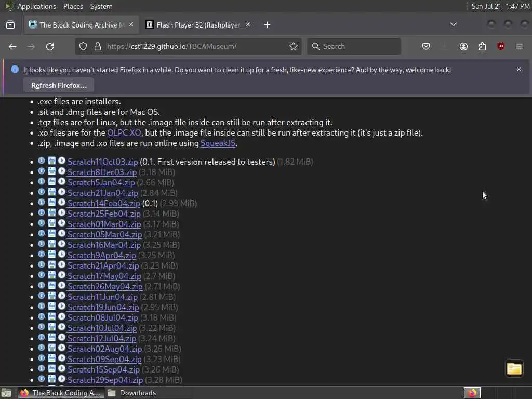Click floppy disk icon for Scratch17May04.zip
Image resolution: width=532 pixels, height=399 pixels.
pos(51,275)
